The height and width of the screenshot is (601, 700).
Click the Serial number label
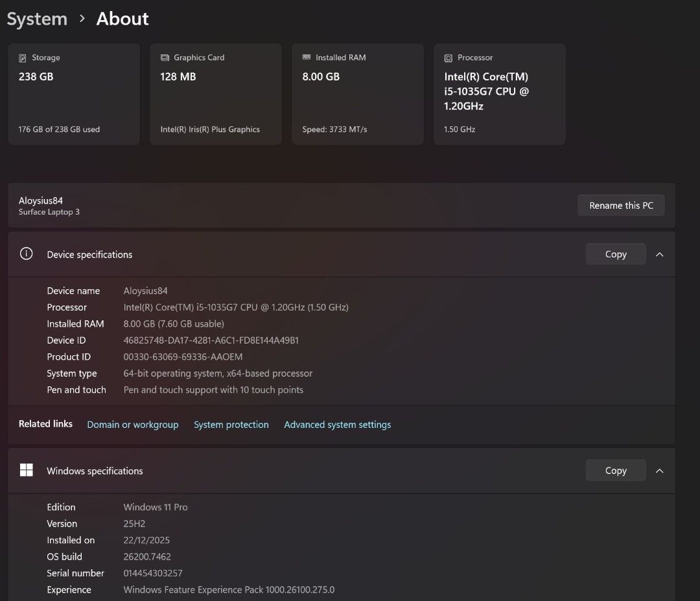pos(75,573)
